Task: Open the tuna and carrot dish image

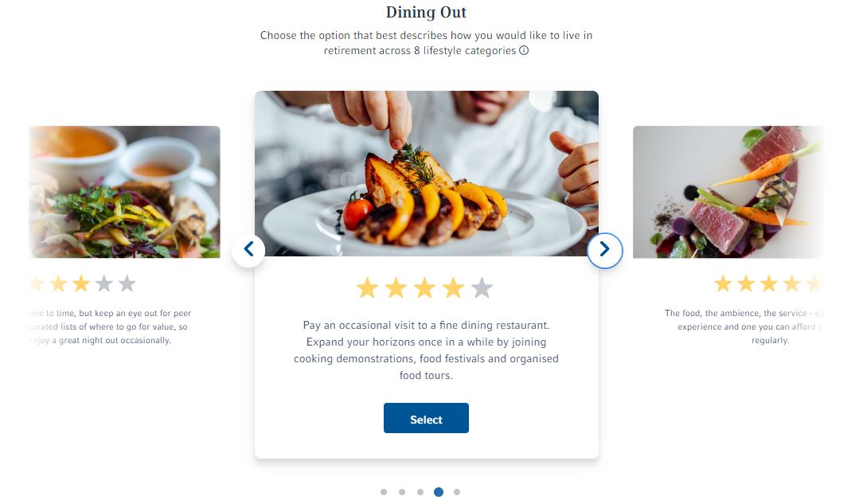Action: click(728, 191)
